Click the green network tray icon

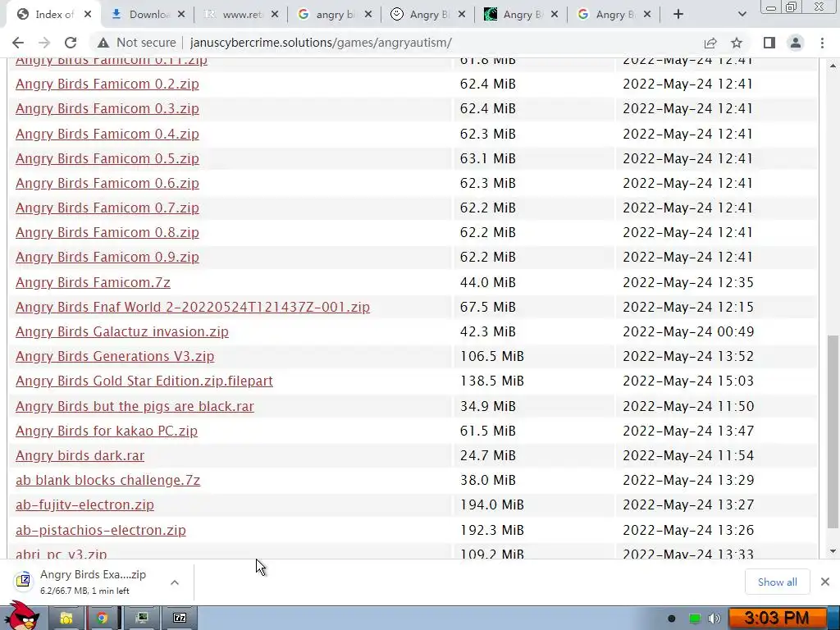[x=694, y=619]
